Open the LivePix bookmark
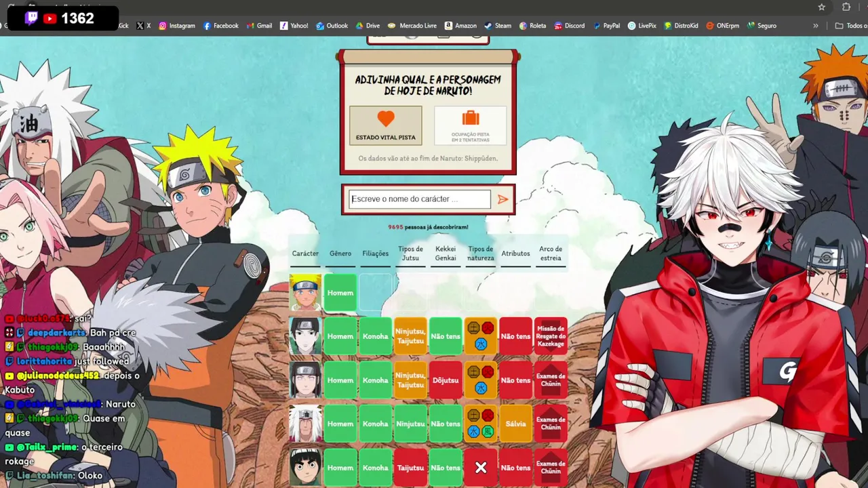The width and height of the screenshot is (868, 488). pos(642,26)
